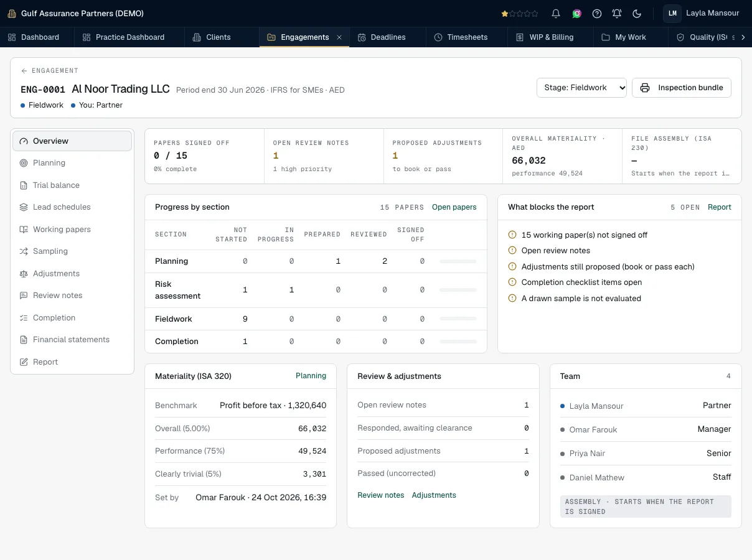Open the Deadlines tab
Image resolution: width=752 pixels, height=560 pixels.
pyautogui.click(x=388, y=37)
